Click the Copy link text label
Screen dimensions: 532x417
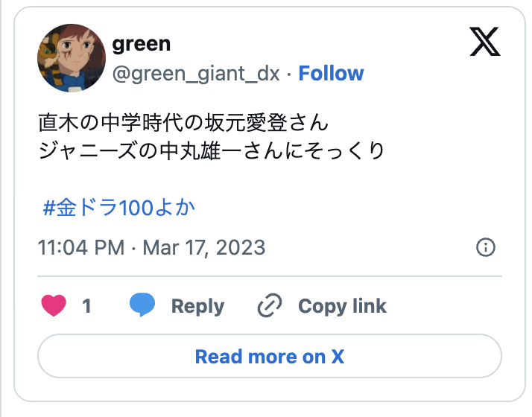click(x=342, y=307)
